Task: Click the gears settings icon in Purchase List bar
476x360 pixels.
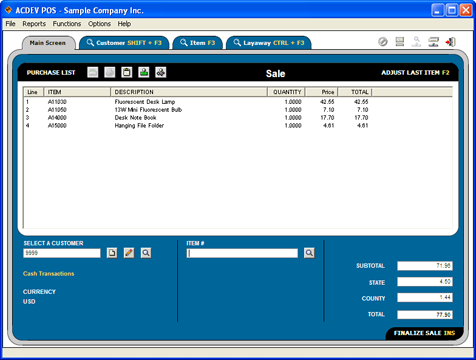Action: tap(161, 72)
